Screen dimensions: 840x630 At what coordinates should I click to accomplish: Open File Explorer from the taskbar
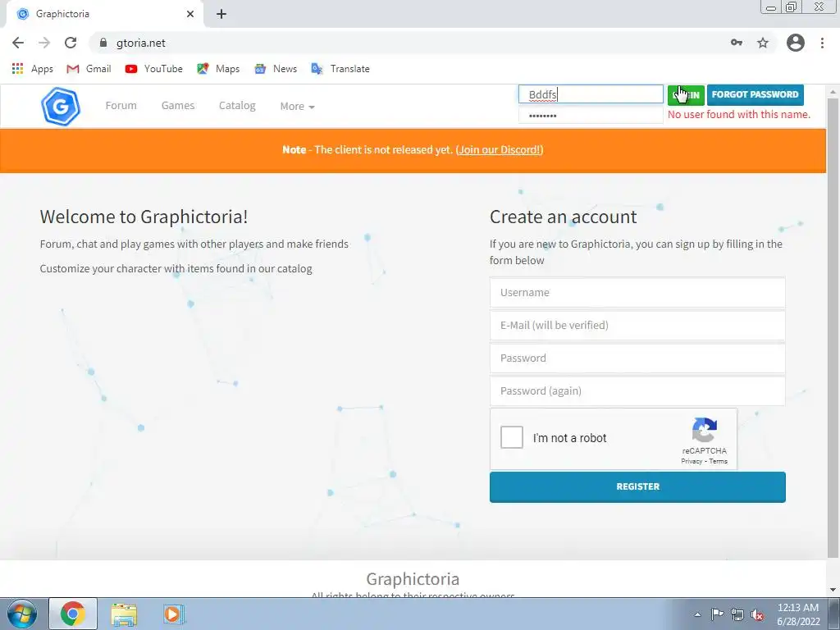click(x=124, y=614)
